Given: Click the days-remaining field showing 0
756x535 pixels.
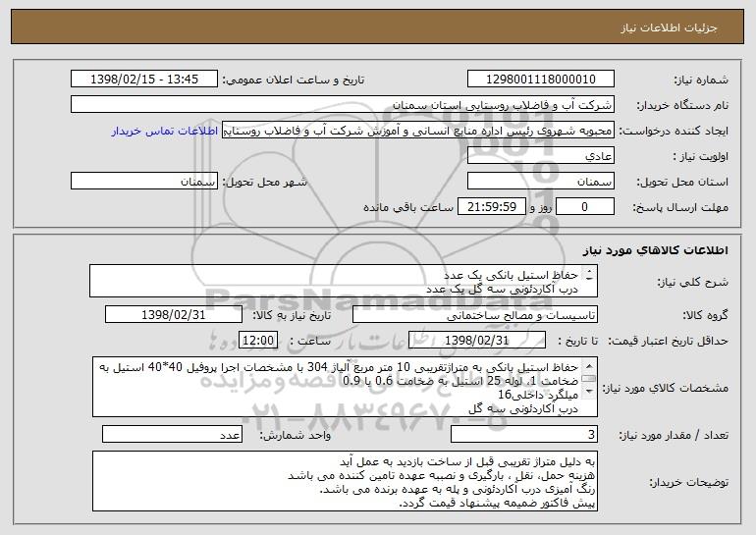Looking at the screenshot, I should [x=585, y=207].
